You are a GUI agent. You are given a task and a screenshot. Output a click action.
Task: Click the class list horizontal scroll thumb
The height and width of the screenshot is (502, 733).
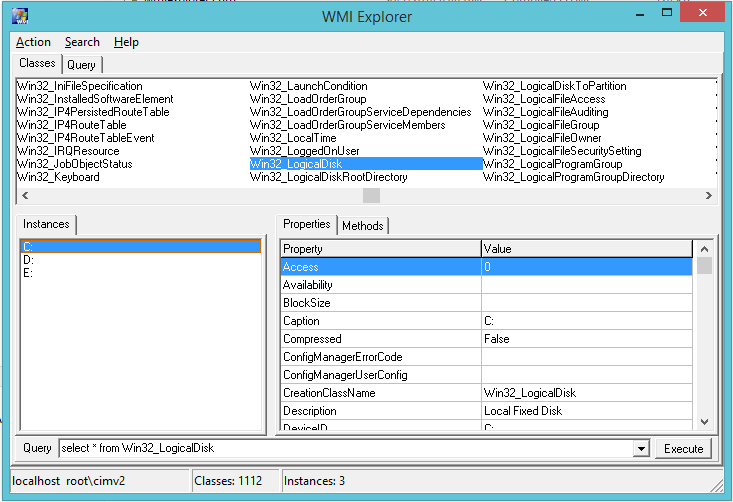tap(371, 195)
